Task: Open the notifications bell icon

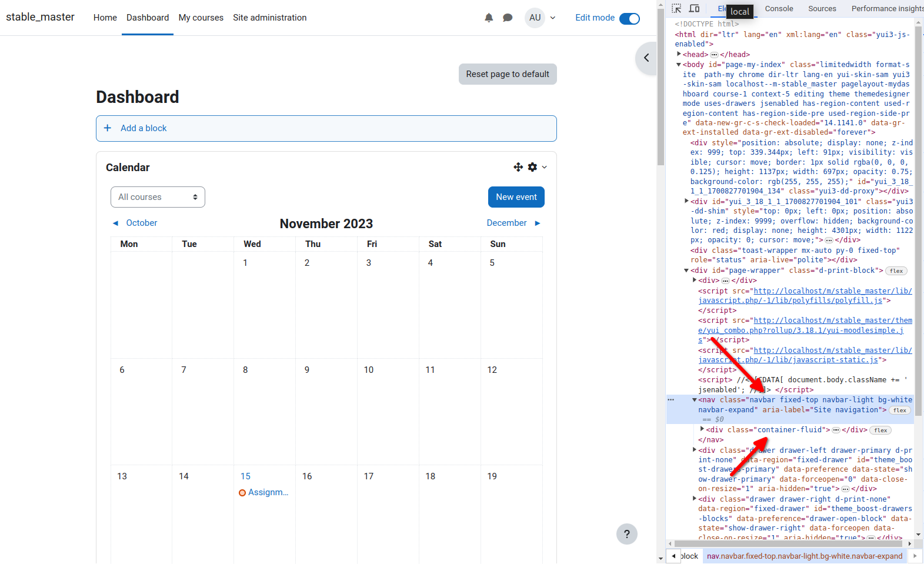Action: (489, 18)
